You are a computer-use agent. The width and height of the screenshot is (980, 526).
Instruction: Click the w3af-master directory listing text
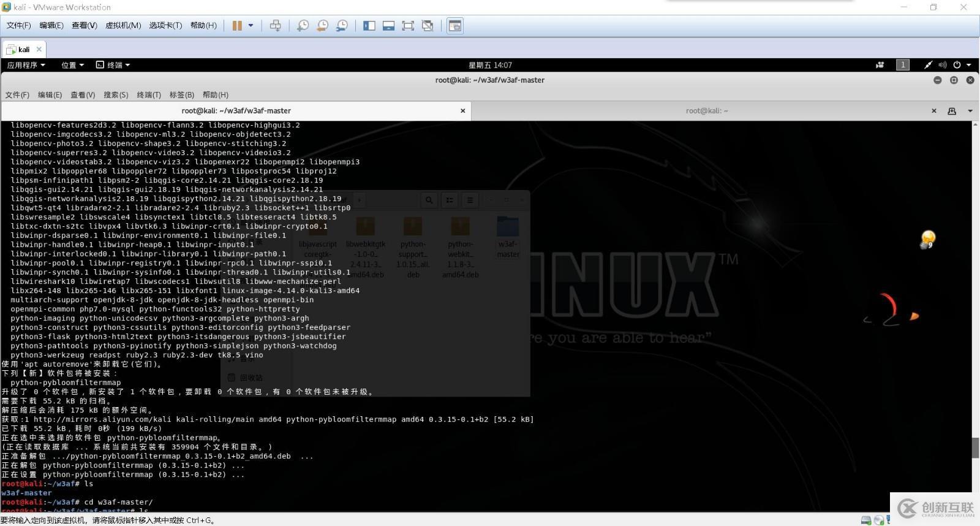point(26,493)
